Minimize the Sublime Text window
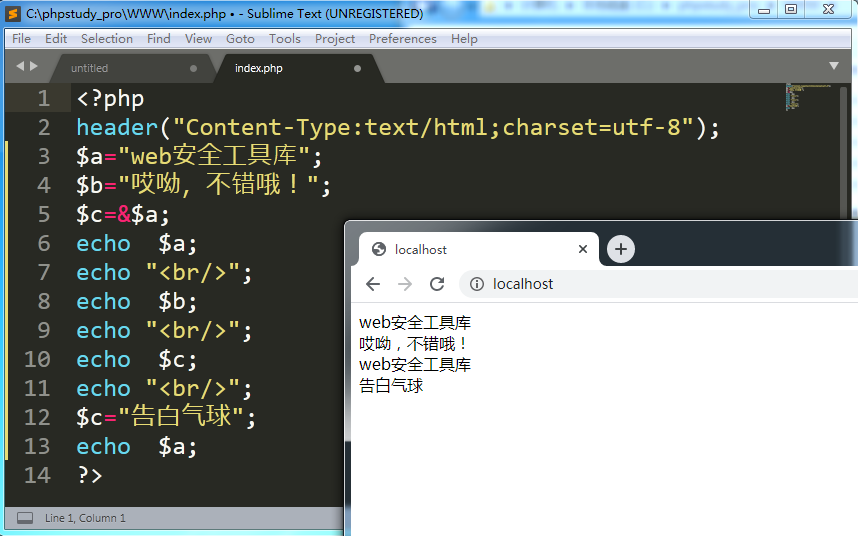 coord(764,9)
